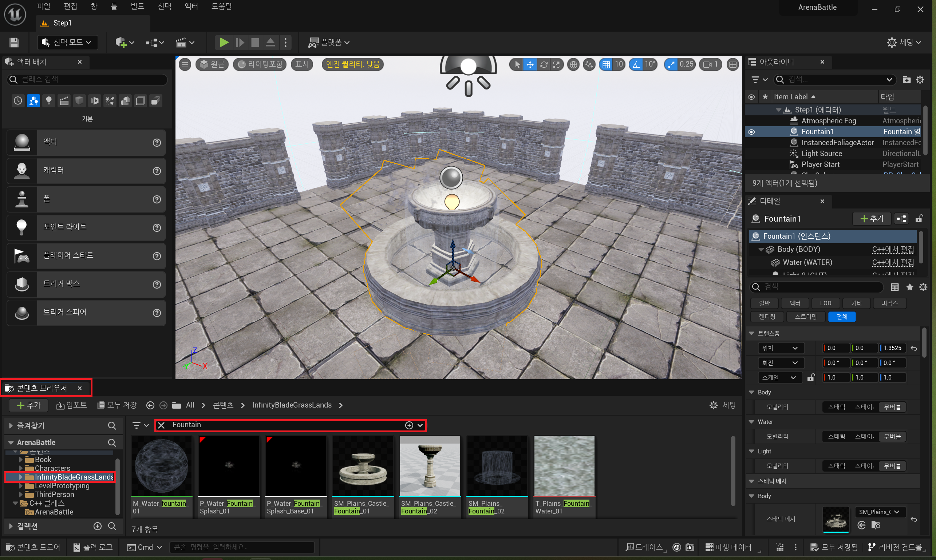Click the Outliner settings gear icon
Screen dimensions: 936x560
click(x=920, y=80)
